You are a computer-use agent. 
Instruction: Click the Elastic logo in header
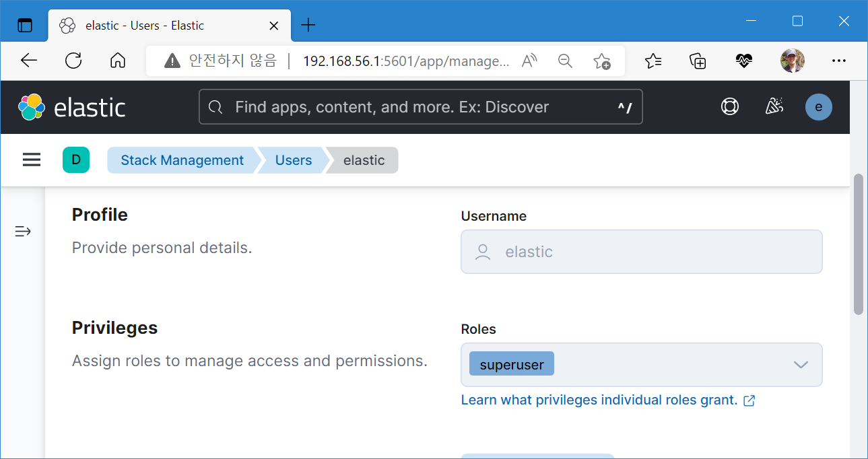pyautogui.click(x=72, y=108)
